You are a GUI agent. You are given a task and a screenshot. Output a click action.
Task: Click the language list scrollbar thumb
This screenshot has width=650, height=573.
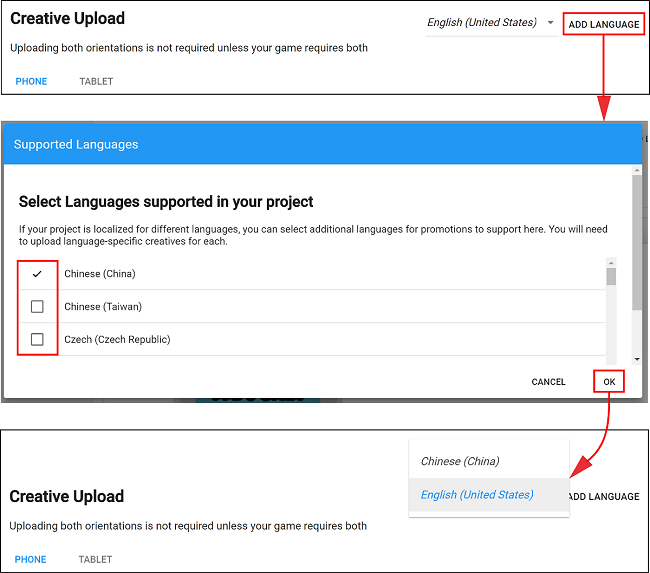point(611,277)
